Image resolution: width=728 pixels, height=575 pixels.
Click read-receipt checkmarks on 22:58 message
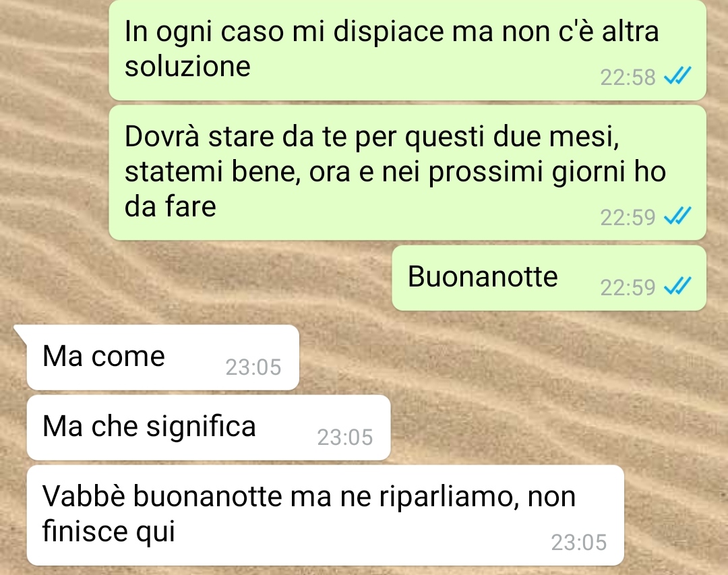677,75
